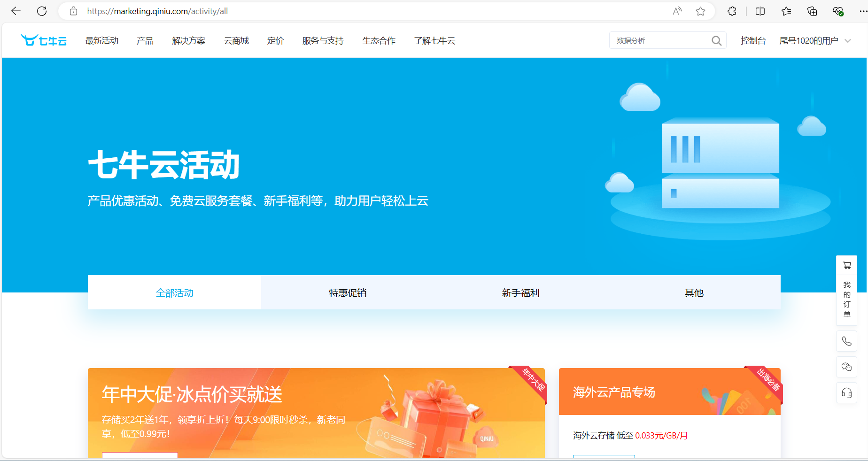Image resolution: width=868 pixels, height=461 pixels.
Task: Go back to the previous page
Action: pos(16,11)
